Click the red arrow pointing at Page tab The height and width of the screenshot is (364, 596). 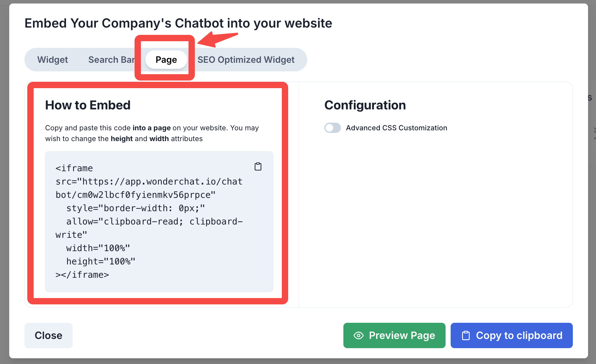click(x=217, y=39)
